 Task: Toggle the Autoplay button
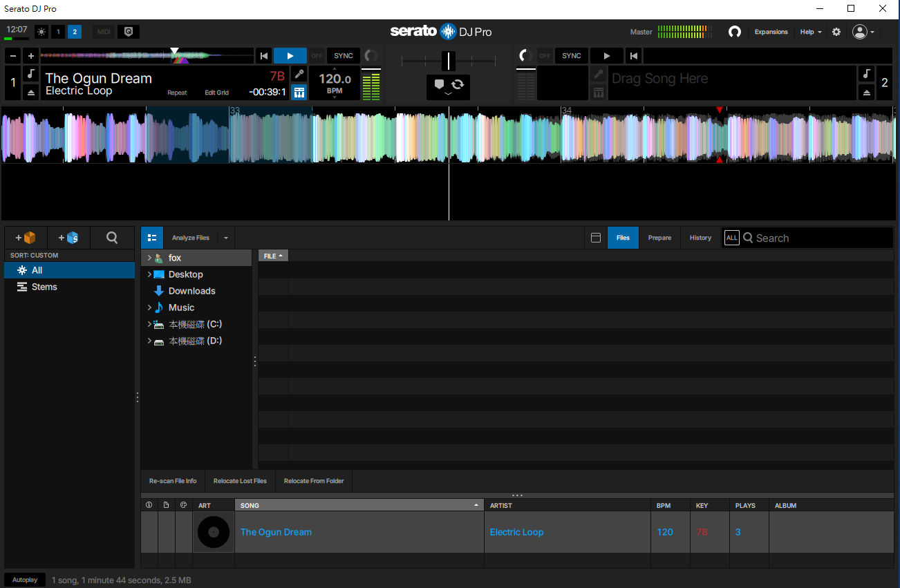point(25,580)
